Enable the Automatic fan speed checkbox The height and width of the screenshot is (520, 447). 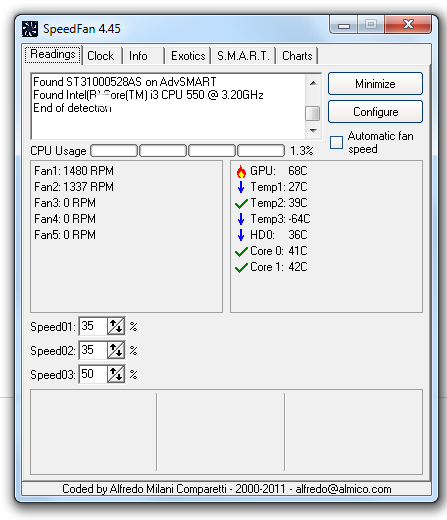click(336, 142)
